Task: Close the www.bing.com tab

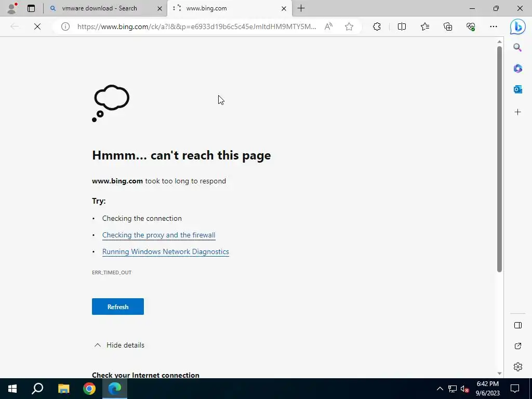Action: [284, 8]
